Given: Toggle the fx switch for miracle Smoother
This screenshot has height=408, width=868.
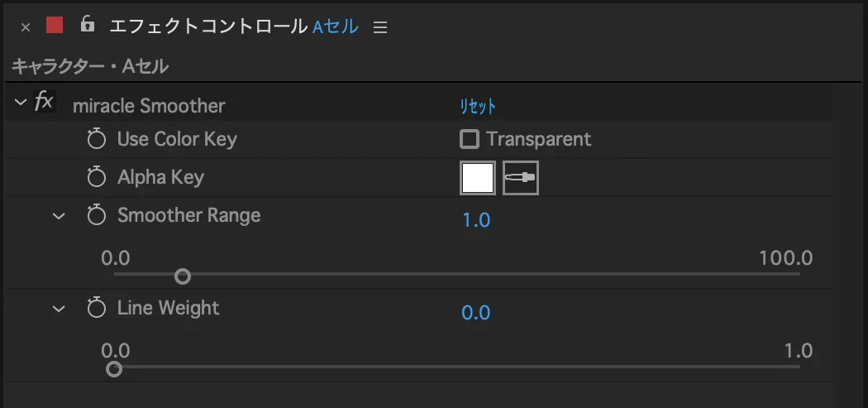Looking at the screenshot, I should 45,102.
